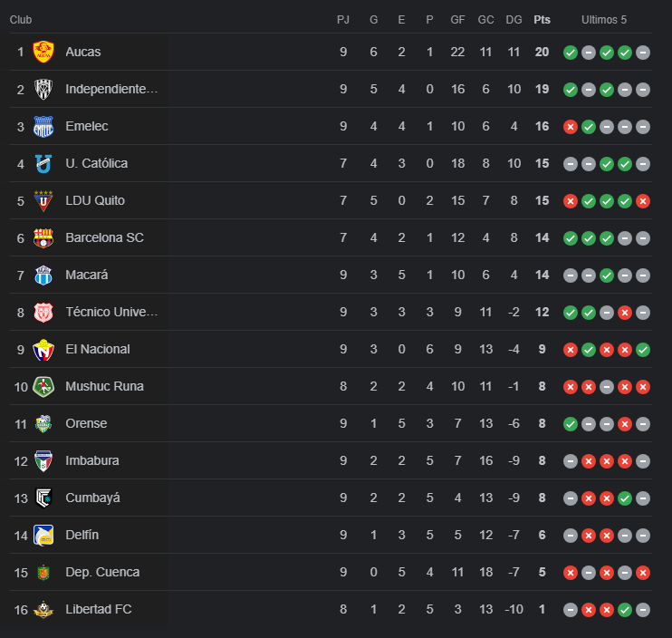
Task: Click the U. Católica crest icon
Action: click(x=43, y=163)
